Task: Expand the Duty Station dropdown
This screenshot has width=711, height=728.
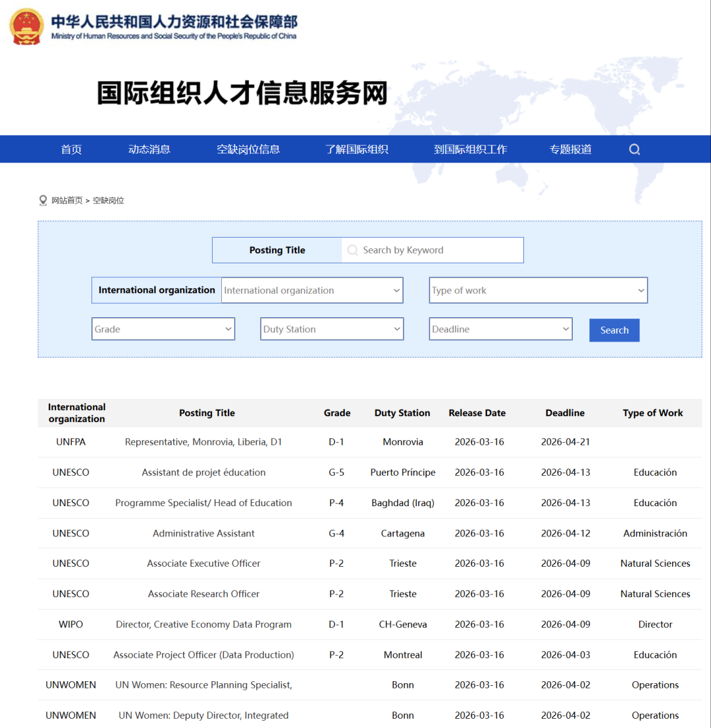Action: (x=332, y=328)
